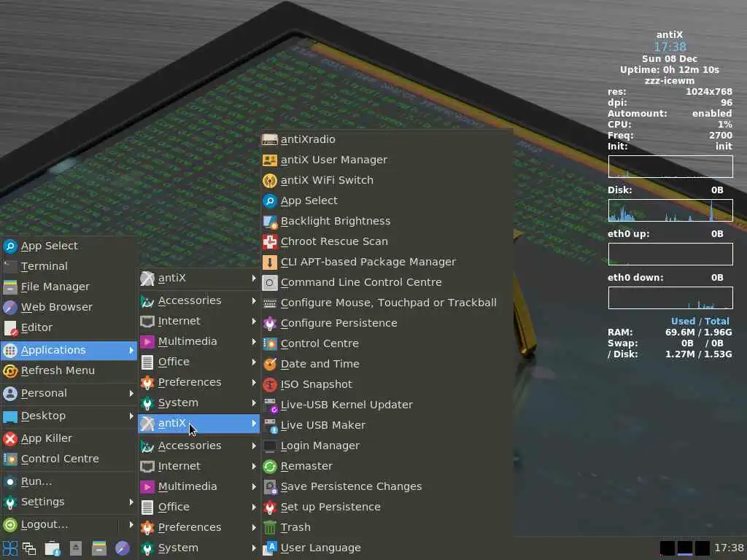This screenshot has height=560, width=747.
Task: Expand the Applications submenu arrow
Action: (x=131, y=351)
